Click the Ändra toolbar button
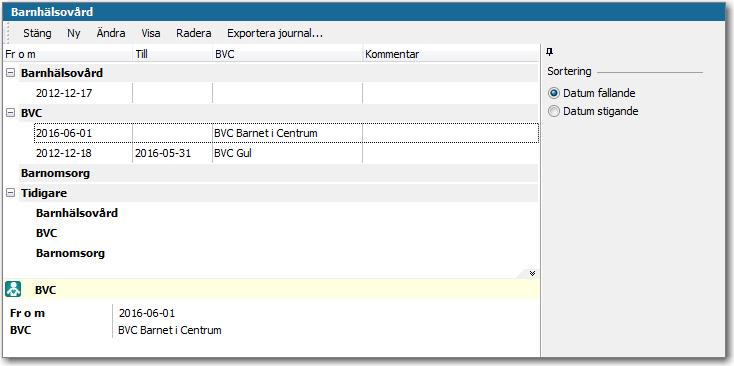This screenshot has width=734, height=366. coord(111,33)
